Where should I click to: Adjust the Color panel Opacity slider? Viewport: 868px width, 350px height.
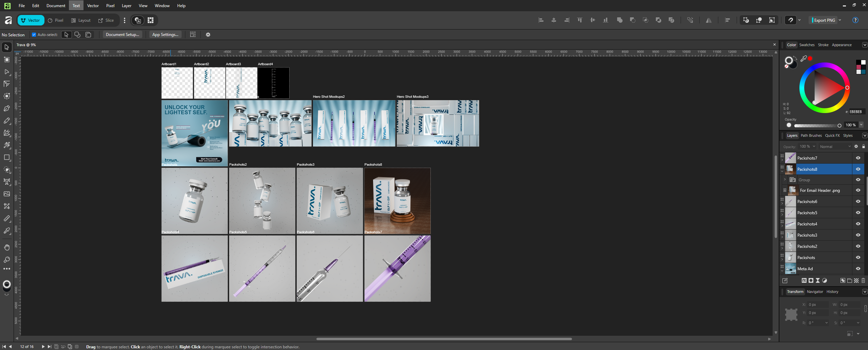tap(818, 126)
